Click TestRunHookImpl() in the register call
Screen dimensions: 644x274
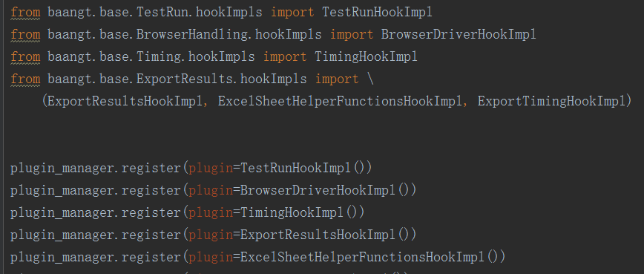point(306,168)
